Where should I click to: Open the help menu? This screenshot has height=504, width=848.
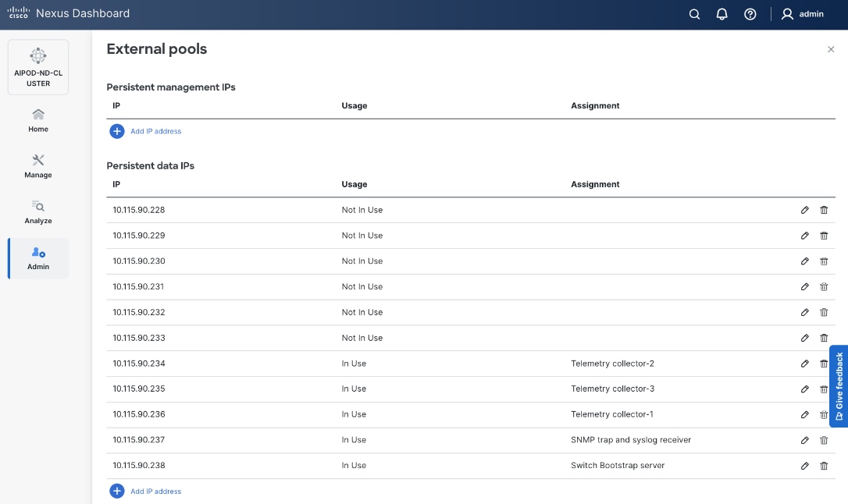pyautogui.click(x=750, y=14)
